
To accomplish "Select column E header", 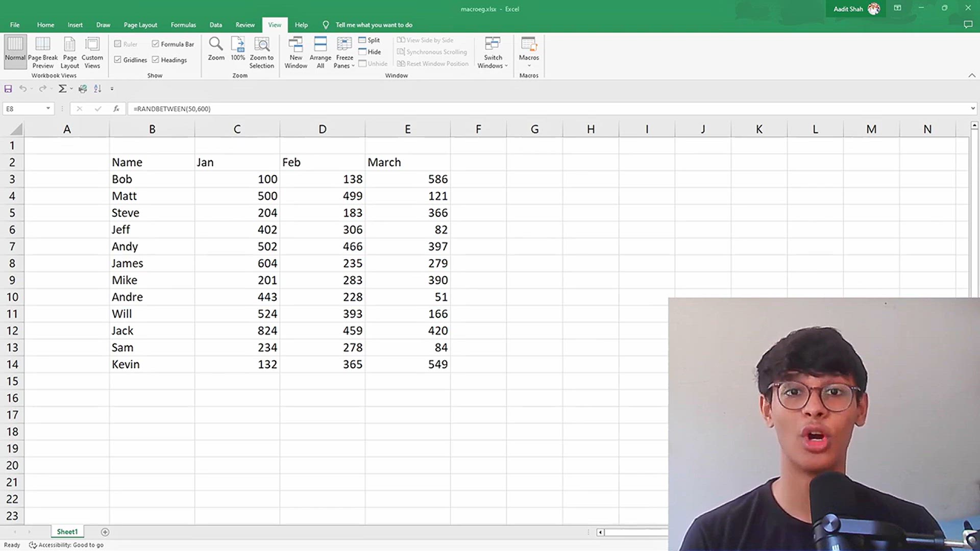I will click(407, 129).
